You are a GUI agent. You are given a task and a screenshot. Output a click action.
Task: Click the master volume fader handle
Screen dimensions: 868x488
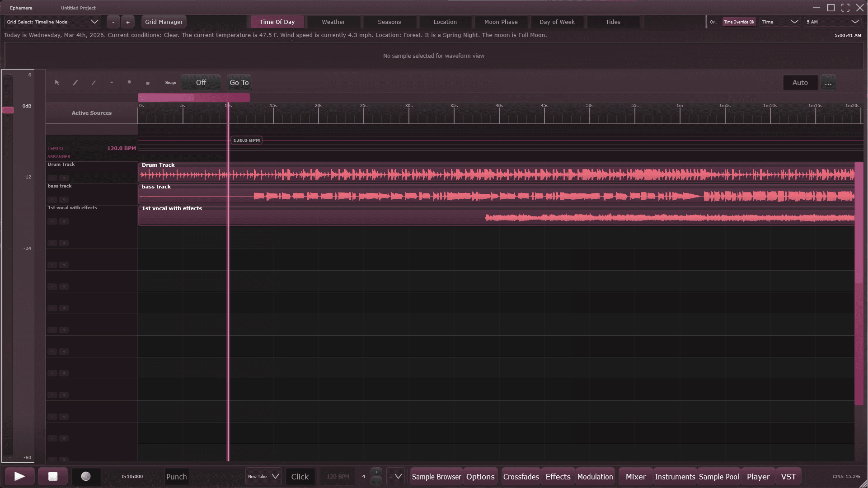click(8, 110)
